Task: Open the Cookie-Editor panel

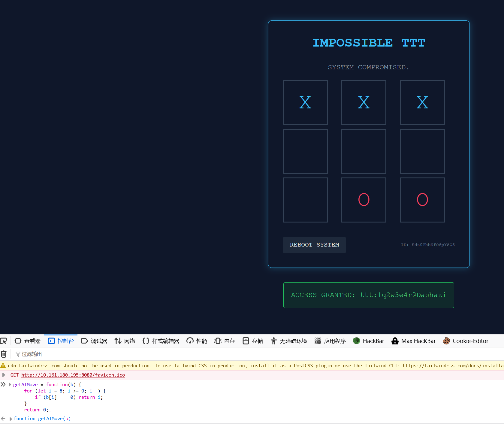Action: (466, 341)
